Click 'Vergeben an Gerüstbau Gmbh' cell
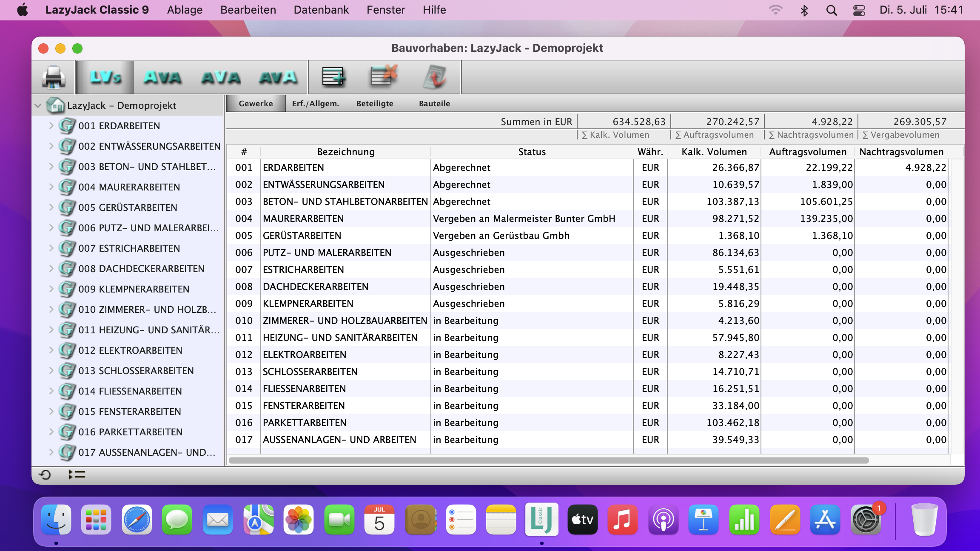The image size is (980, 551). (532, 236)
